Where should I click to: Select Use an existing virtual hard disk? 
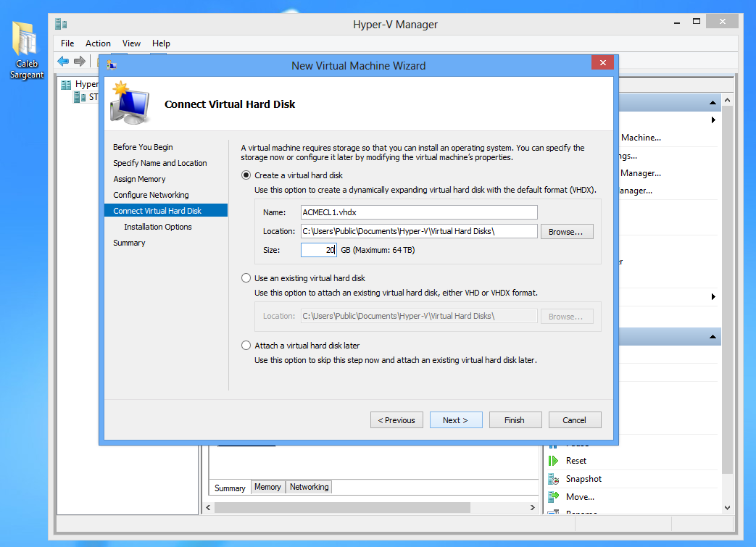coord(246,278)
